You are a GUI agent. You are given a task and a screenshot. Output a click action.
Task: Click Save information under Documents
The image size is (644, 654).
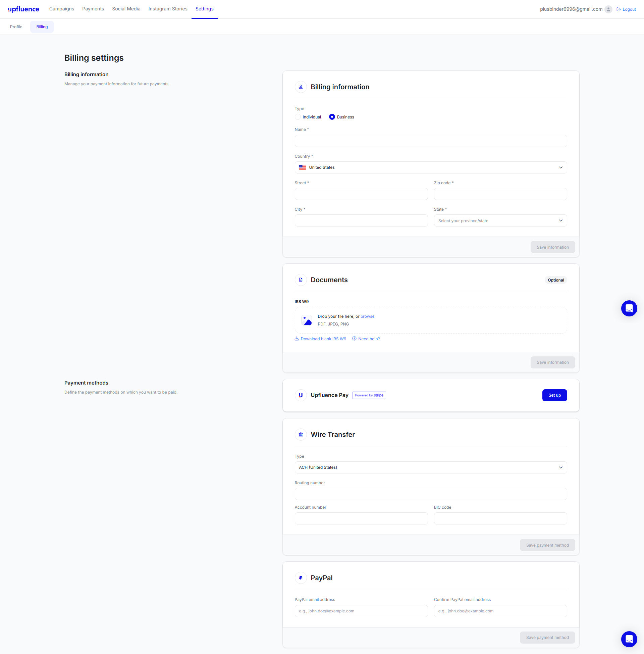[x=553, y=362]
